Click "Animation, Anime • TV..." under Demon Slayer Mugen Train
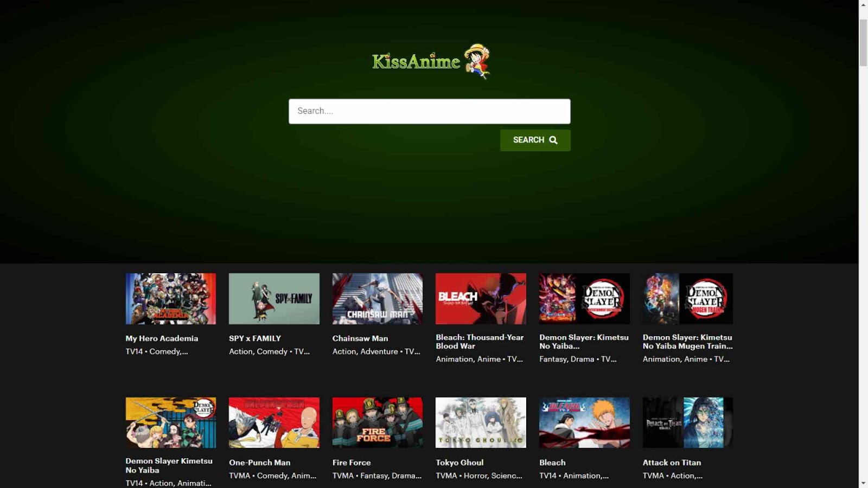The image size is (868, 488). click(x=686, y=359)
